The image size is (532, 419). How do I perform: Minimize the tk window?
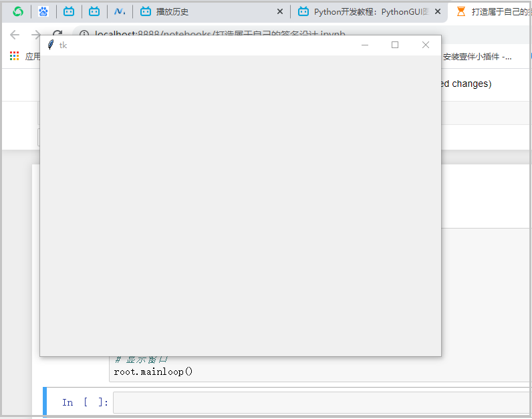pyautogui.click(x=365, y=45)
